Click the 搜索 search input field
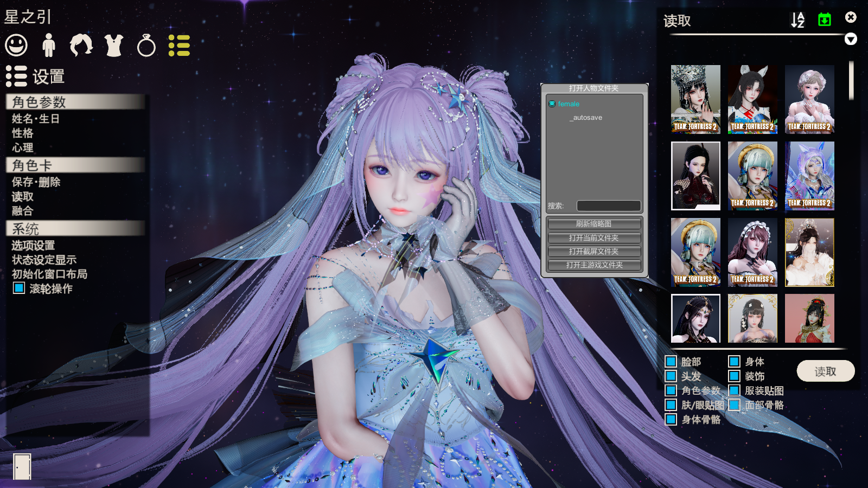868x488 pixels. [x=609, y=206]
